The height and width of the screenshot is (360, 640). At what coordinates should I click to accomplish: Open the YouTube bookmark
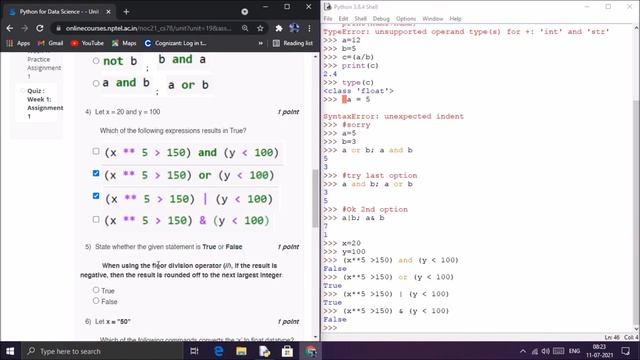coord(87,43)
